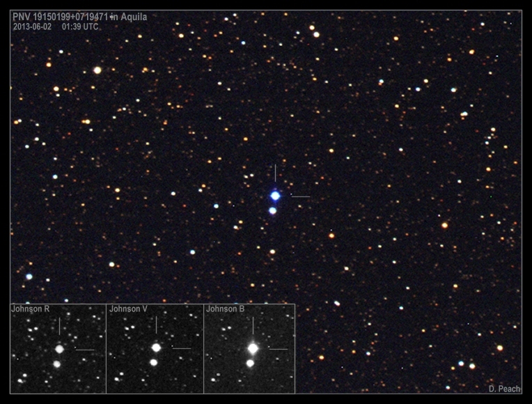The width and height of the screenshot is (532, 404).
Task: Click the 'Johnson V' label
Action: click(x=128, y=309)
